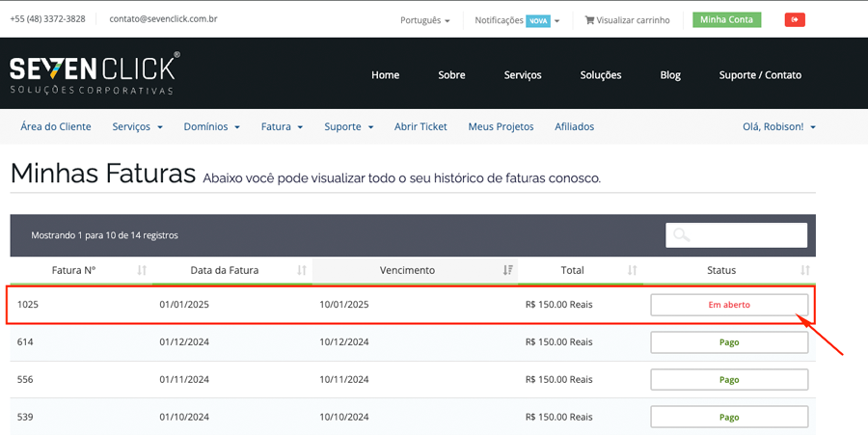The height and width of the screenshot is (435, 868).
Task: Click the green Minha Conta button
Action: pos(726,19)
